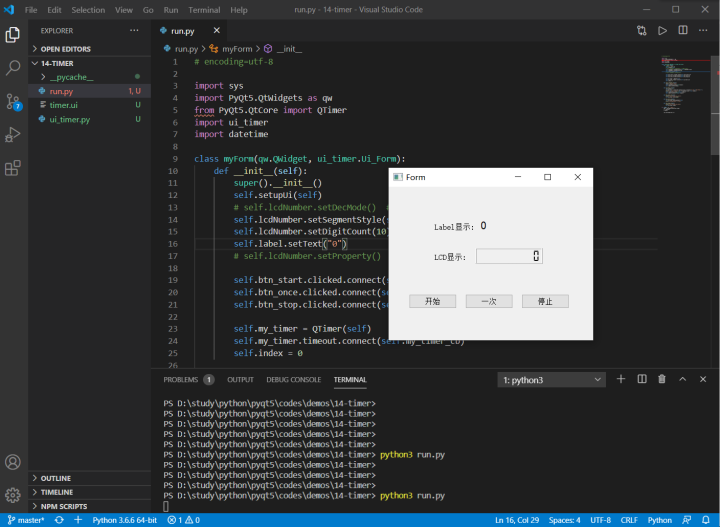
Task: Split the editor to the right
Action: point(683,30)
